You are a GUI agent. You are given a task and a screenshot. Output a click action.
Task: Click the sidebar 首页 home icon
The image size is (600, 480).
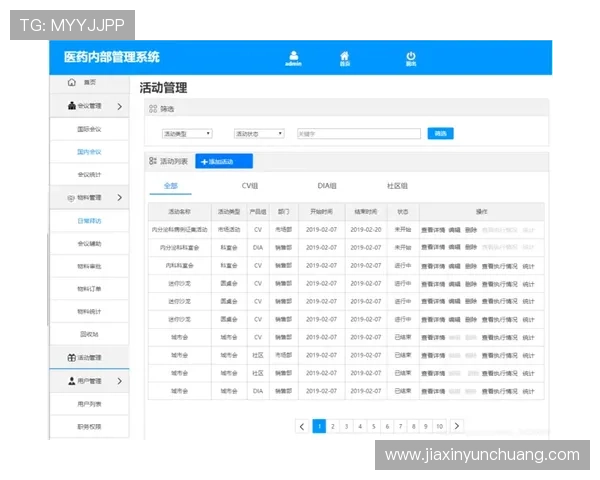72,82
